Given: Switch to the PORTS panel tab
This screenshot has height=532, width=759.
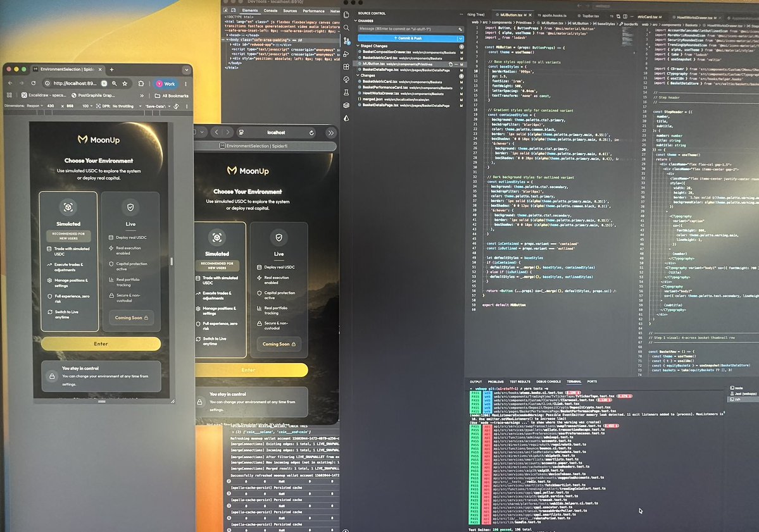Looking at the screenshot, I should [x=592, y=381].
